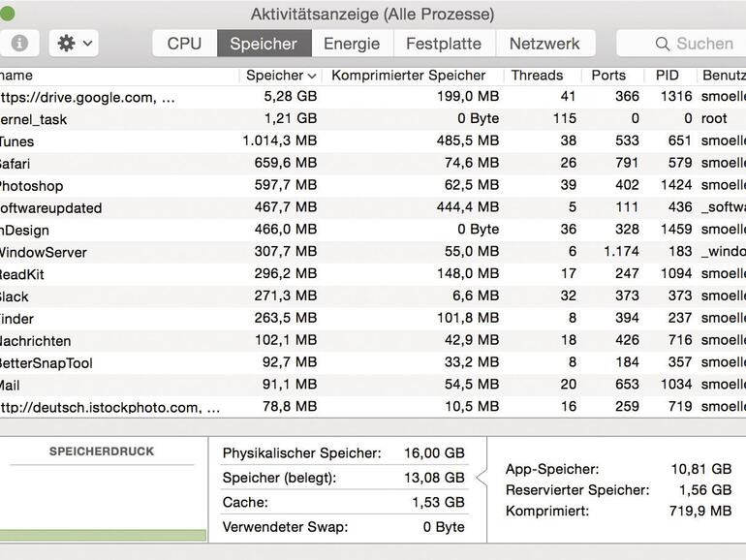This screenshot has width=746, height=560.
Task: Click the process info (i) button
Action: (18, 44)
